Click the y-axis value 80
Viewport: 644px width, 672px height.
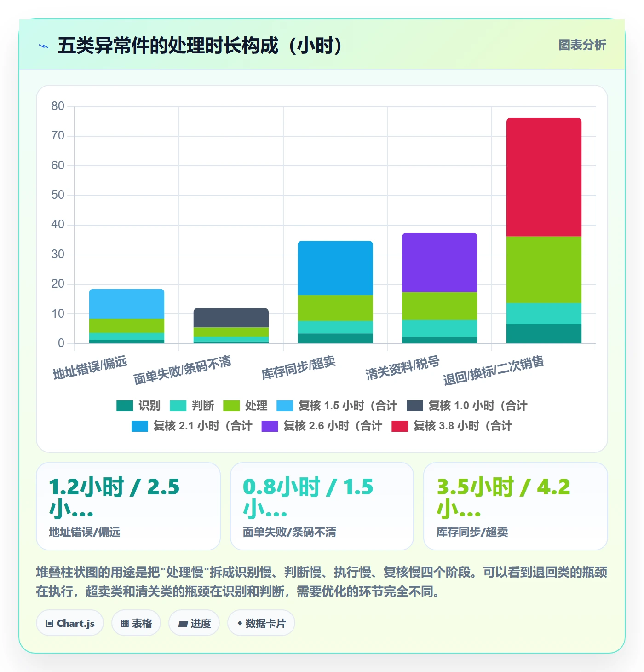(58, 106)
